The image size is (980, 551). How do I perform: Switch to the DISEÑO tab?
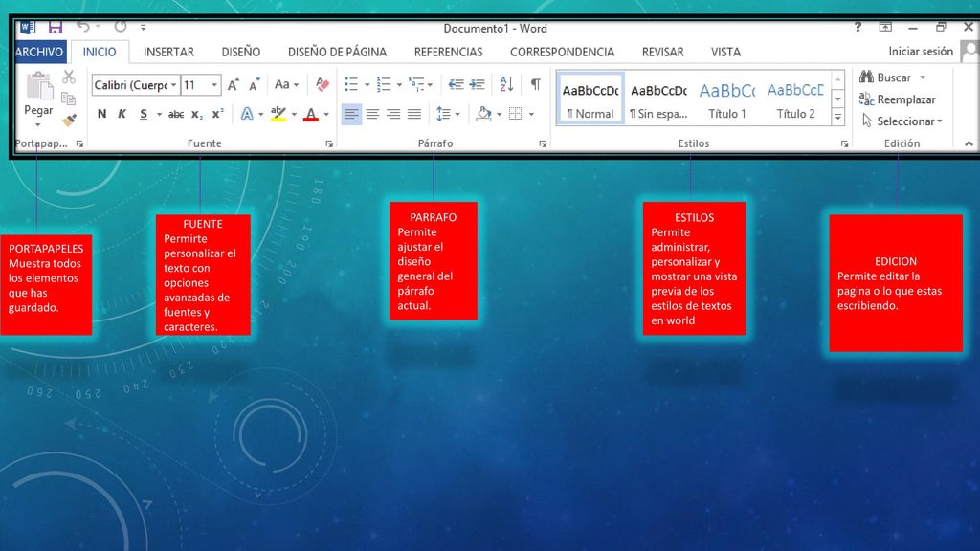point(240,52)
